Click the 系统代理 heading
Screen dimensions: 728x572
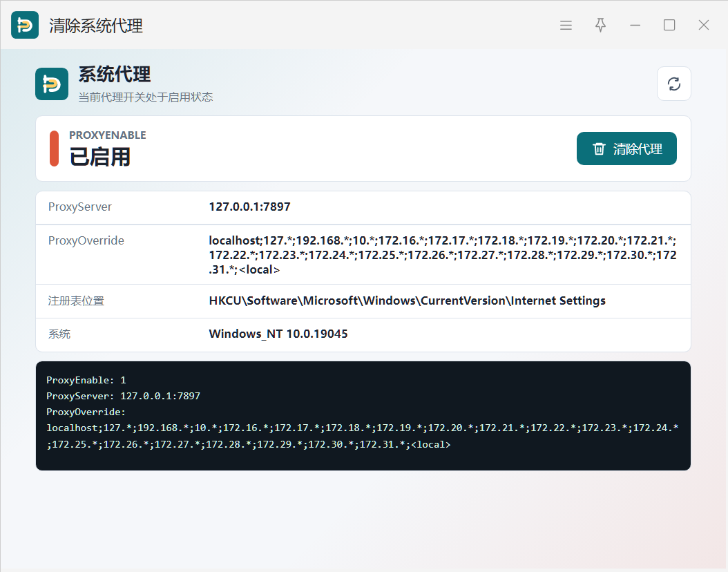click(x=115, y=75)
